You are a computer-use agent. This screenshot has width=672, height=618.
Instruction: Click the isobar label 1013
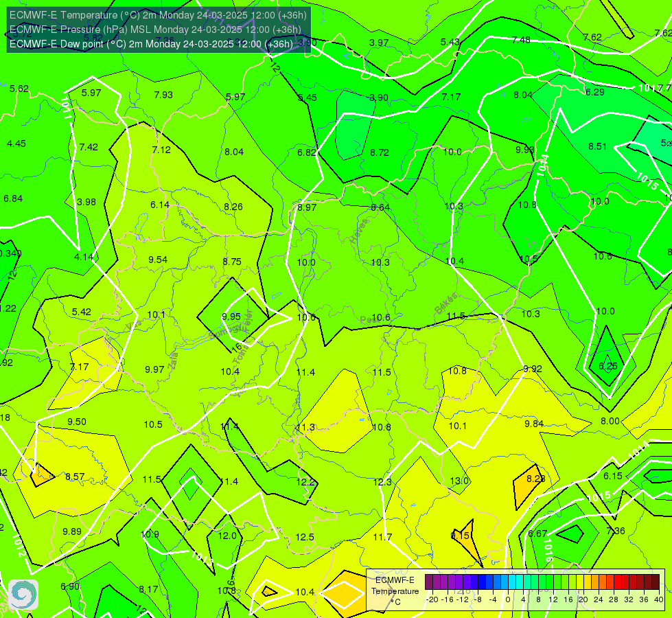202,558
